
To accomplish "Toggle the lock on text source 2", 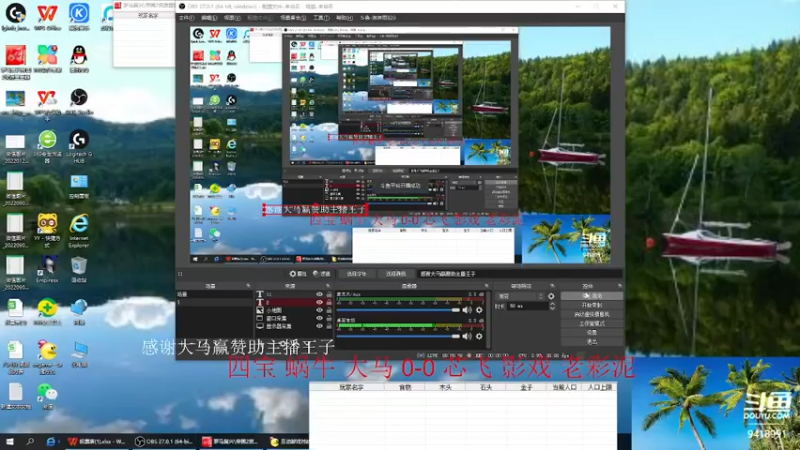I will point(329,303).
